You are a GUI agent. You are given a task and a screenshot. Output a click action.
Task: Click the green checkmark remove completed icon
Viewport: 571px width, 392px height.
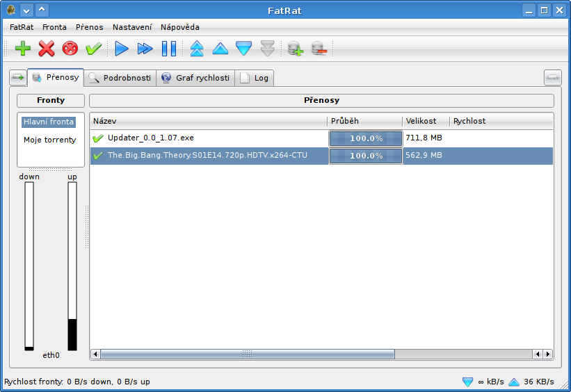pyautogui.click(x=94, y=48)
